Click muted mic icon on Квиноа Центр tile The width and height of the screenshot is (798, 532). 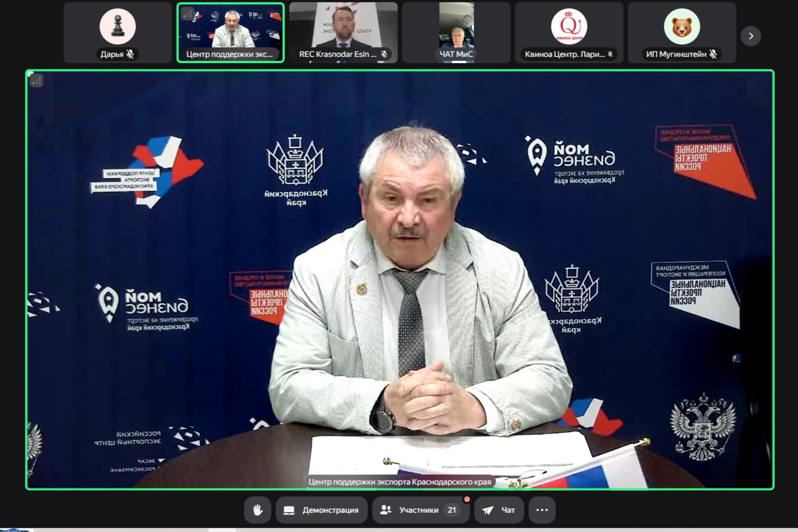coord(610,54)
